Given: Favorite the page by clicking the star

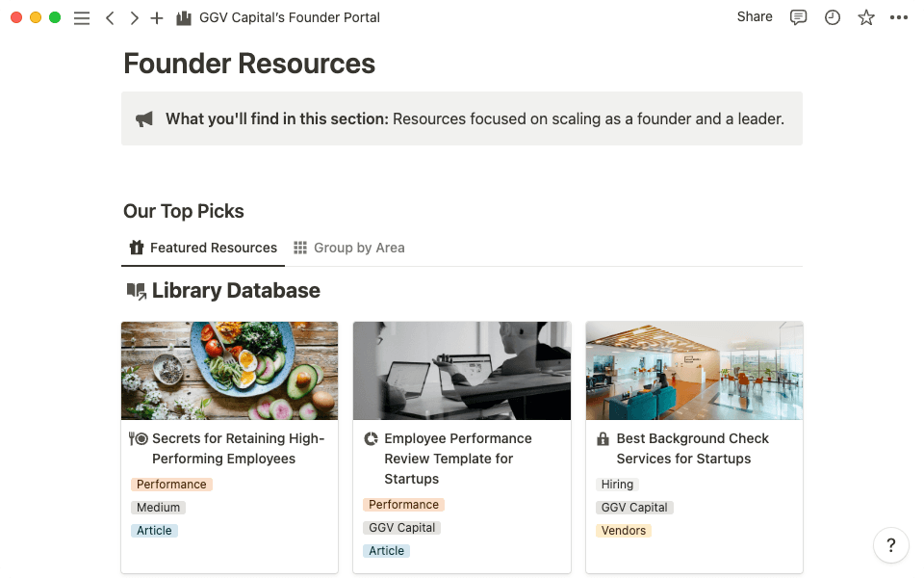Looking at the screenshot, I should pyautogui.click(x=865, y=17).
